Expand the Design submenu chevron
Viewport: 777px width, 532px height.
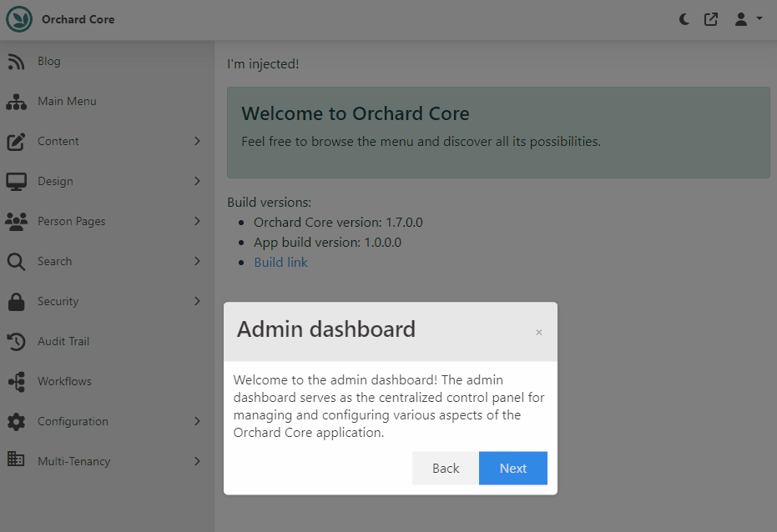coord(197,181)
